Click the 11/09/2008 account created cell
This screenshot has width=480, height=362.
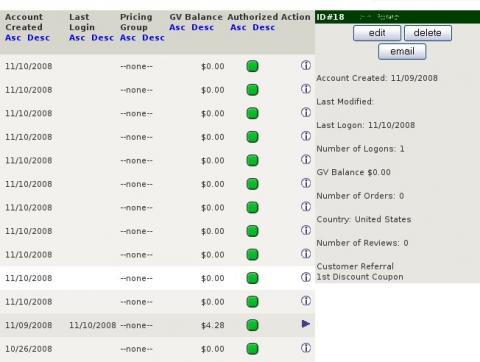pyautogui.click(x=29, y=325)
